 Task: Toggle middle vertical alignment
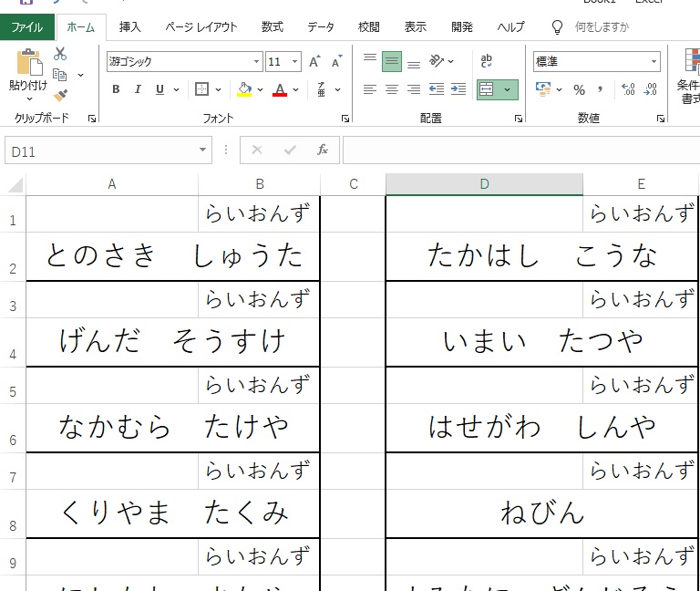pos(392,61)
